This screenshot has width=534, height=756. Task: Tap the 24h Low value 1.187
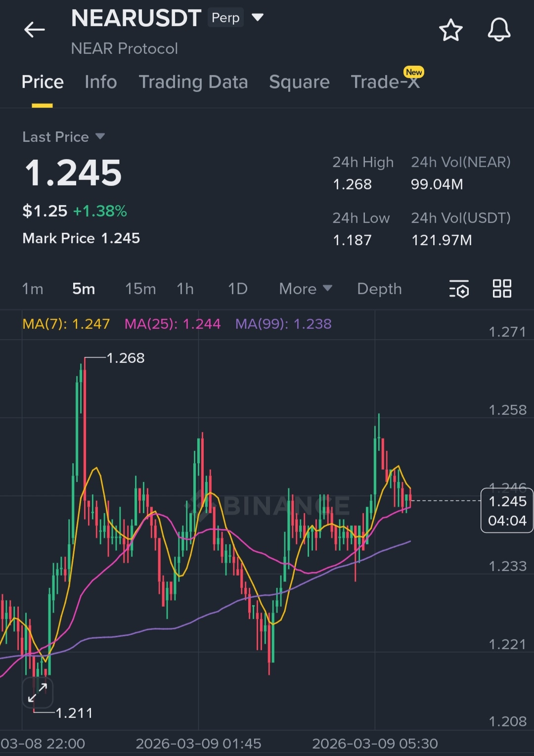pyautogui.click(x=352, y=240)
